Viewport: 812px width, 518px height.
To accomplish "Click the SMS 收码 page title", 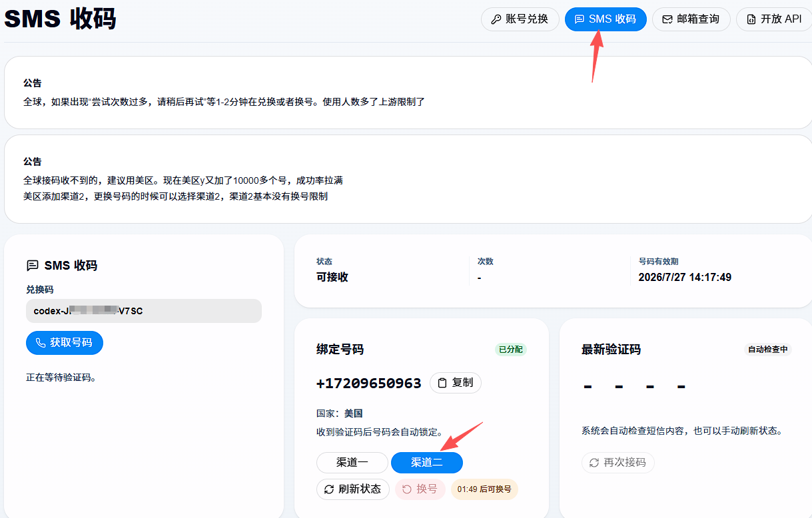I will [x=60, y=19].
